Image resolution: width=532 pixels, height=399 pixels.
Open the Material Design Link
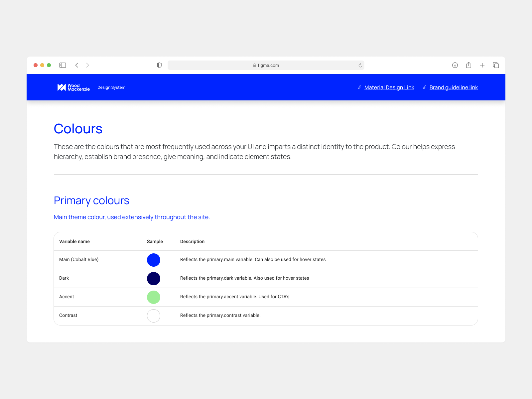[389, 87]
